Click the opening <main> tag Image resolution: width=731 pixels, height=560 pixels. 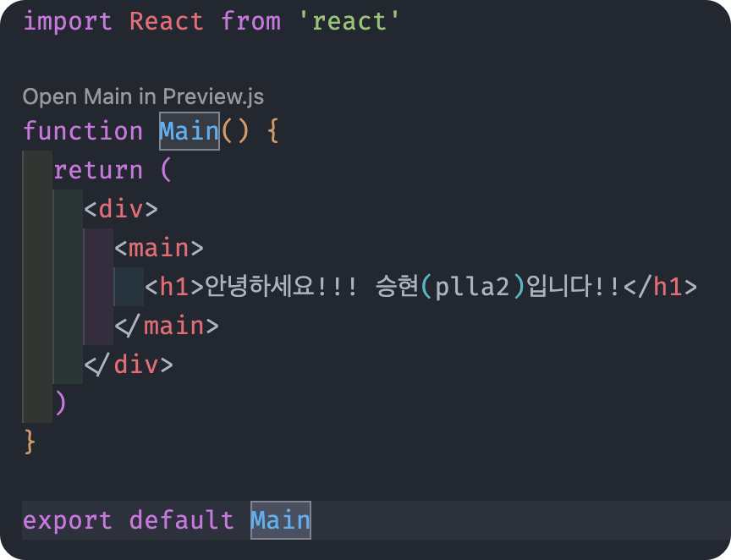click(159, 248)
